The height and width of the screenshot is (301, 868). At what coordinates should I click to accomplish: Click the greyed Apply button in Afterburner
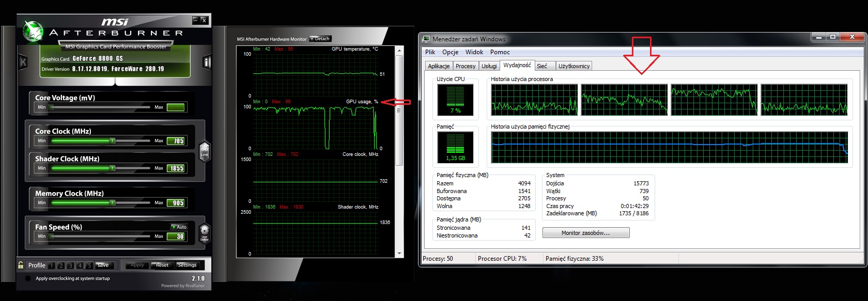coord(137,265)
